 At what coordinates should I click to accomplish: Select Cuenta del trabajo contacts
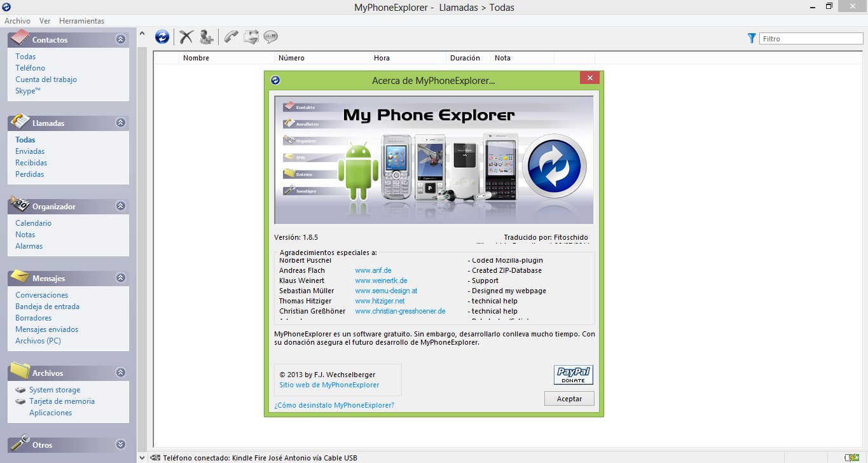point(46,79)
